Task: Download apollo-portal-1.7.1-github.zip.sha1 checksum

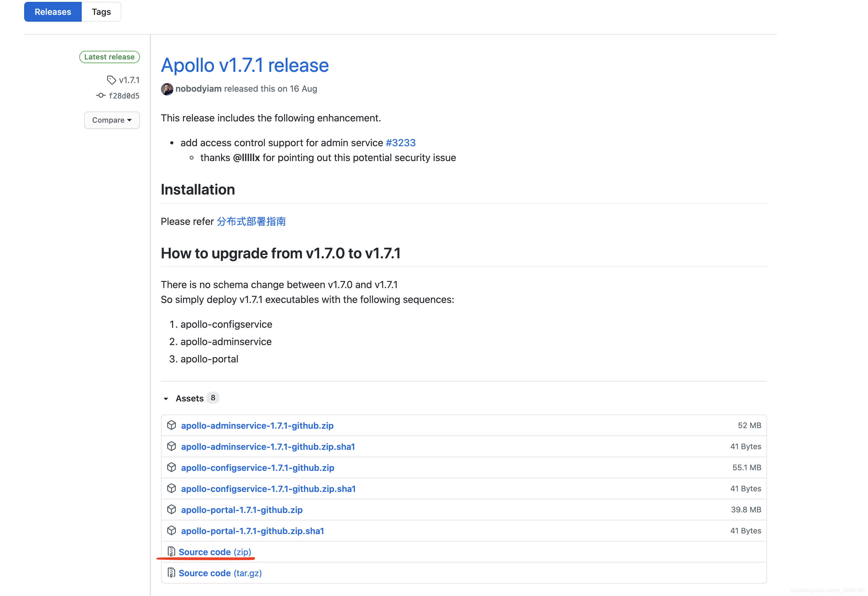Action: tap(253, 531)
